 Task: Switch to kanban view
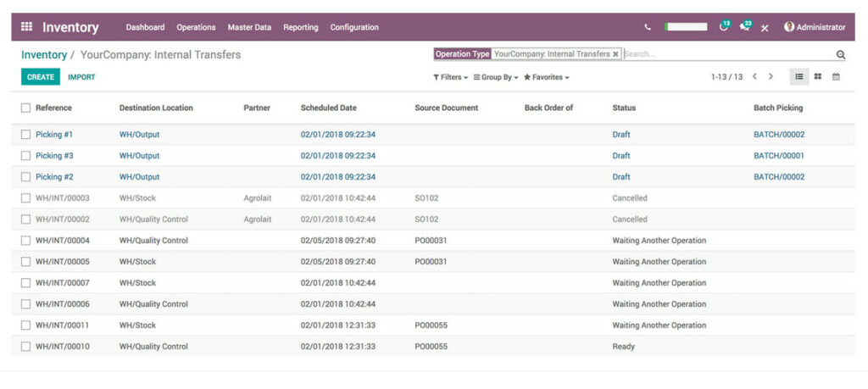pyautogui.click(x=818, y=77)
